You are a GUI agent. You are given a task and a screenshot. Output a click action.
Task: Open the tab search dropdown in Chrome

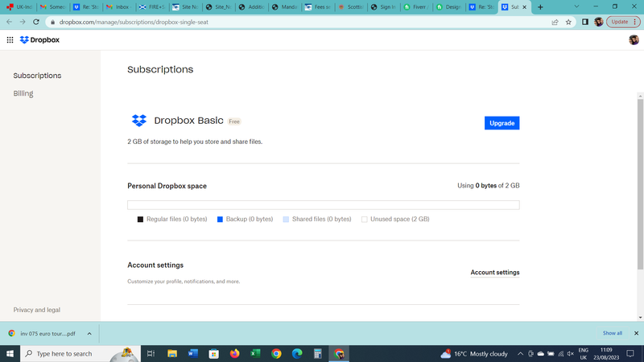[x=576, y=6]
